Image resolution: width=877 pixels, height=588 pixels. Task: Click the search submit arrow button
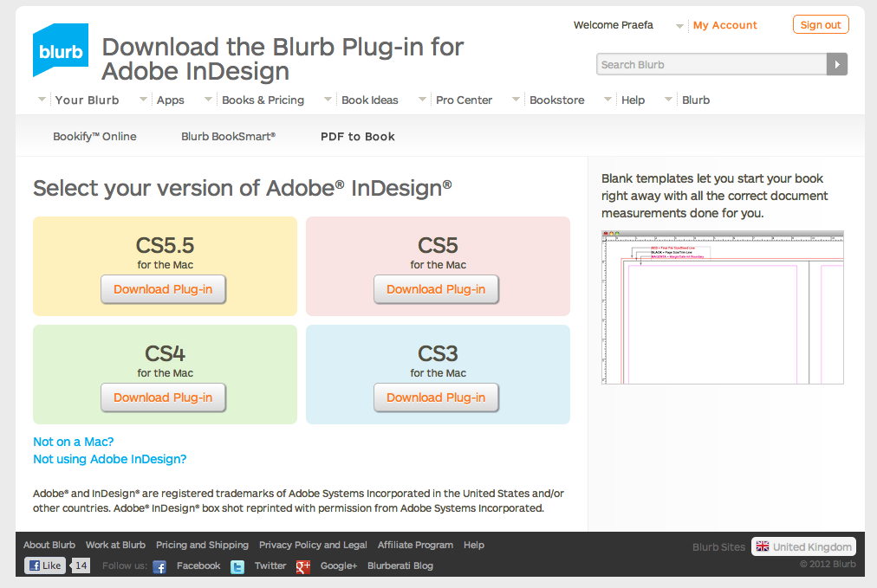(837, 64)
